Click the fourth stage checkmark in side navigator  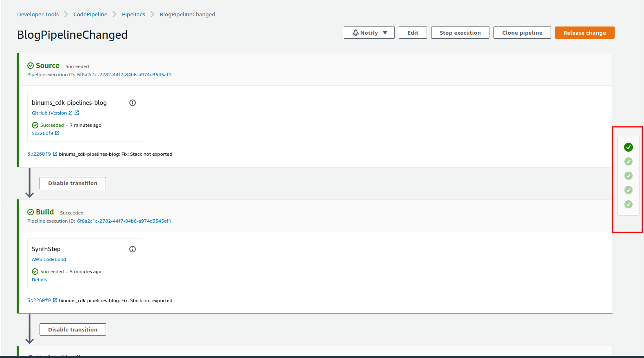point(629,190)
